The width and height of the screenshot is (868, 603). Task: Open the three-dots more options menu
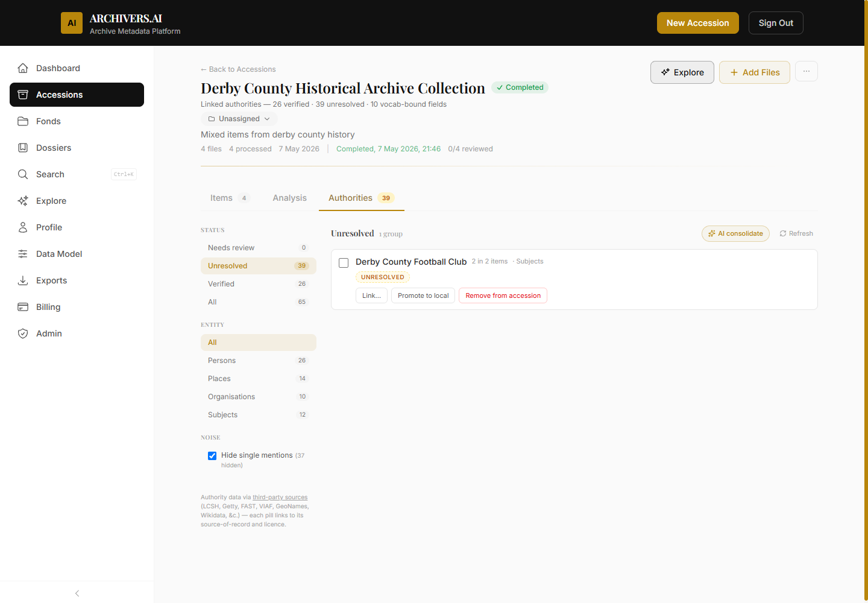pos(807,71)
